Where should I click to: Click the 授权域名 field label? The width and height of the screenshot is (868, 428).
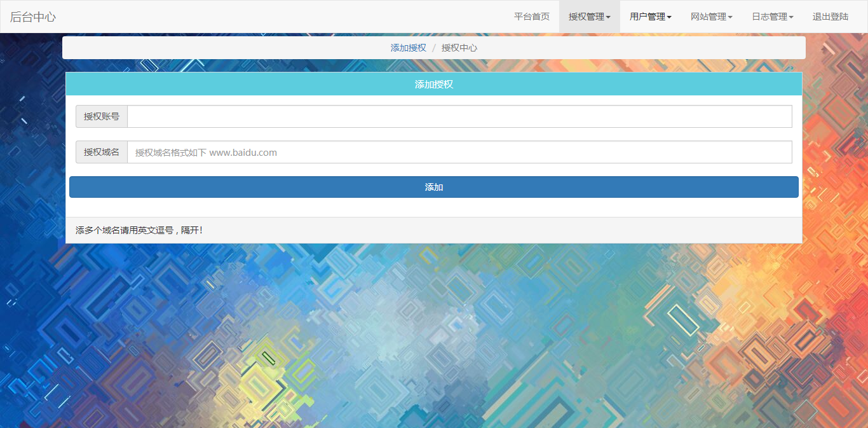(102, 152)
